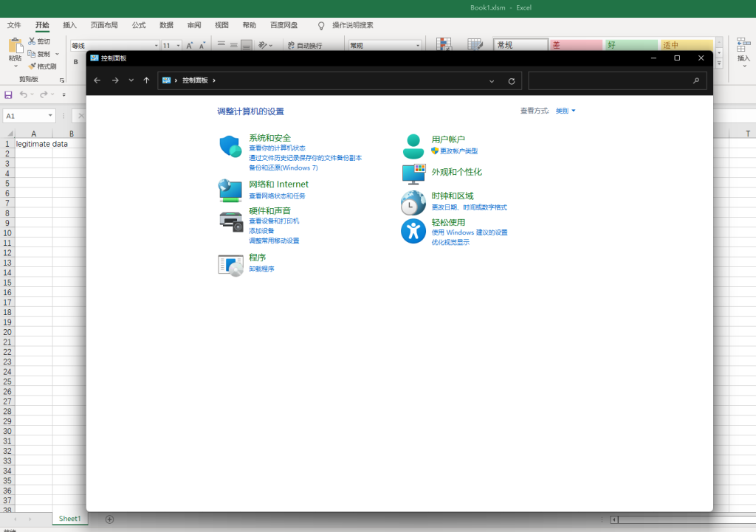The width and height of the screenshot is (756, 532).
Task: Redo action in Excel quick toolbar
Action: coord(44,94)
